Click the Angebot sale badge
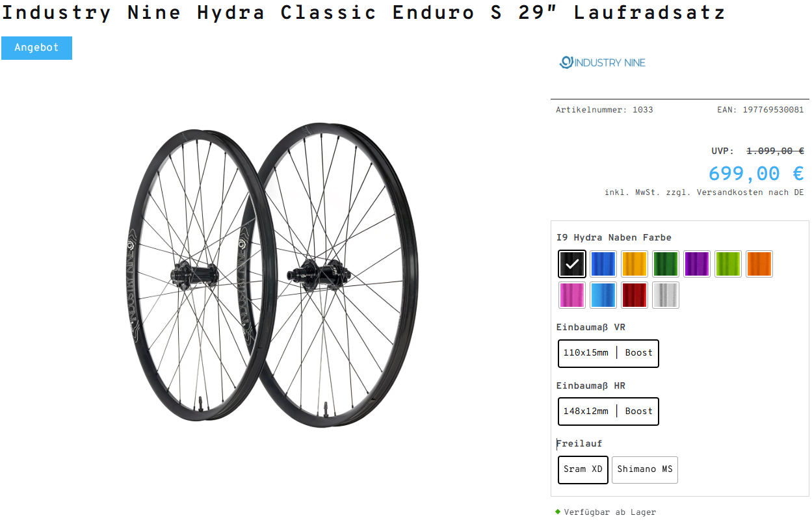Image resolution: width=812 pixels, height=522 pixels. coord(36,48)
